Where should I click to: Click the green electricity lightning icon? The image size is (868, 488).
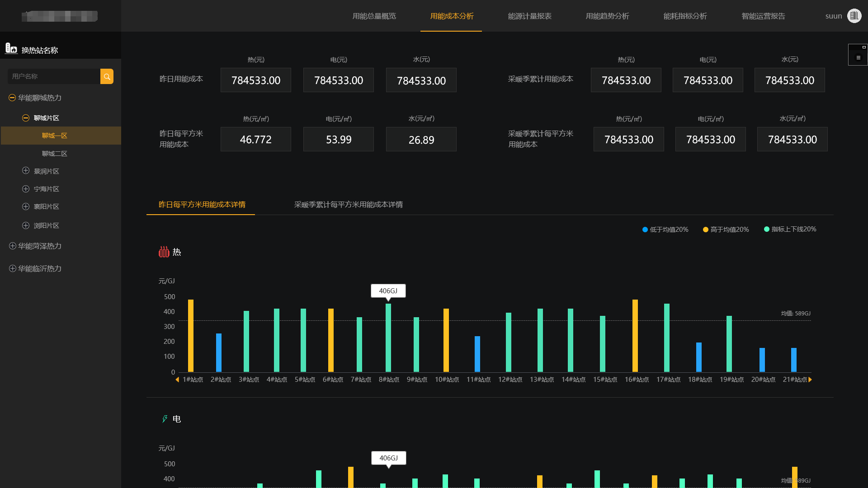(x=165, y=419)
